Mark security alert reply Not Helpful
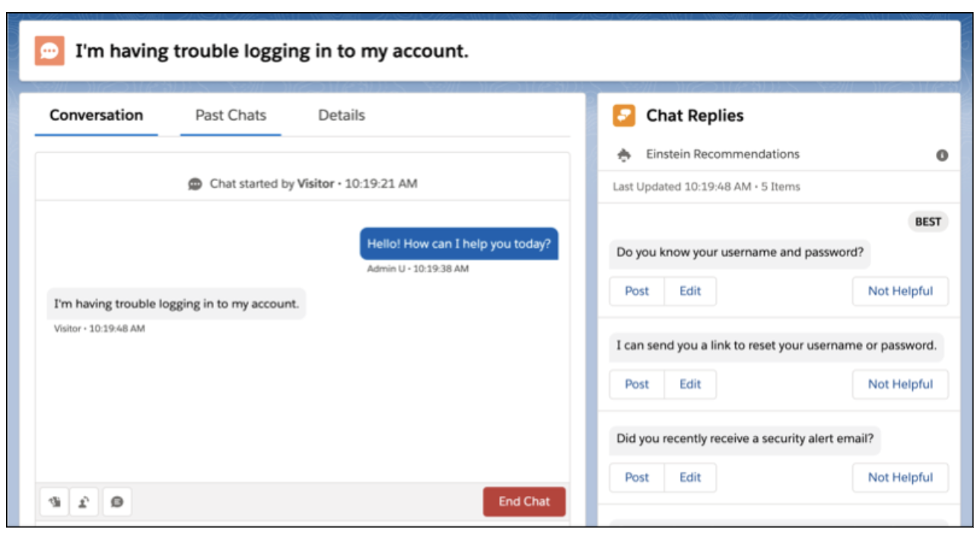980x537 pixels. tap(900, 478)
